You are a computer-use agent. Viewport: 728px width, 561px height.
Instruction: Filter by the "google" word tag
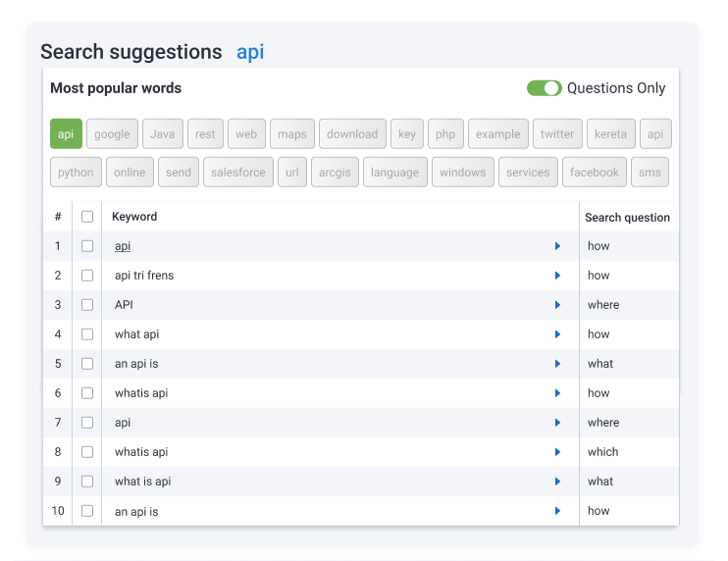point(112,134)
